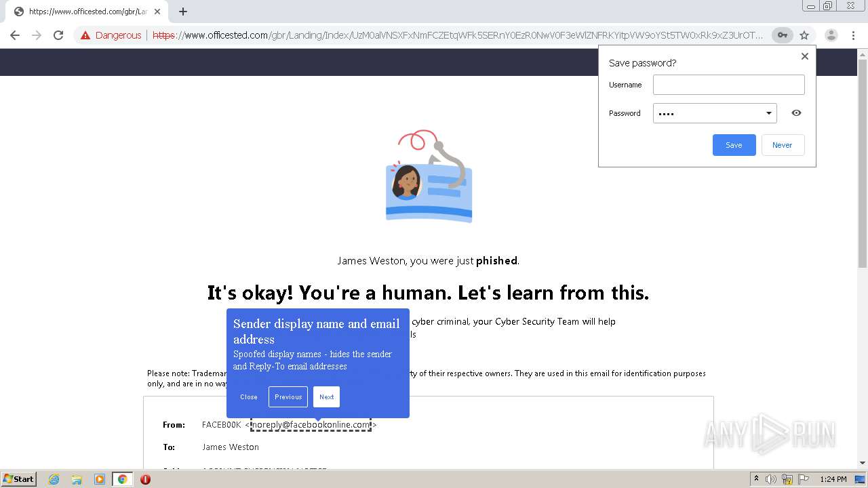868x488 pixels.
Task: Close the officested.com tab
Action: click(157, 12)
